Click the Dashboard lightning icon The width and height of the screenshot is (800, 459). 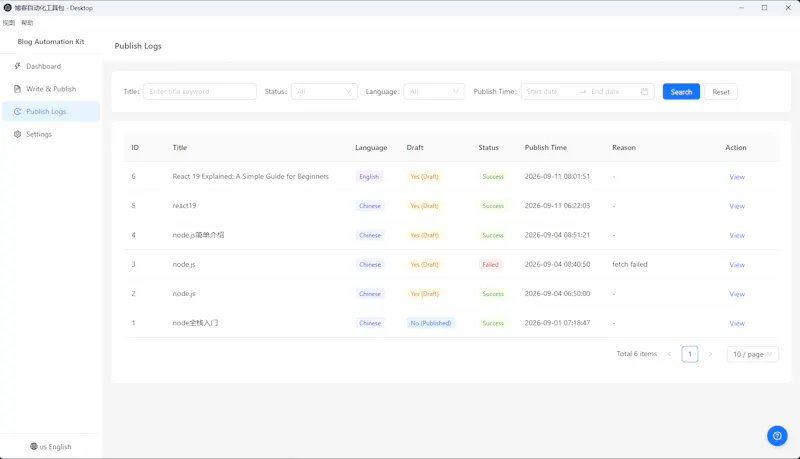click(x=17, y=66)
